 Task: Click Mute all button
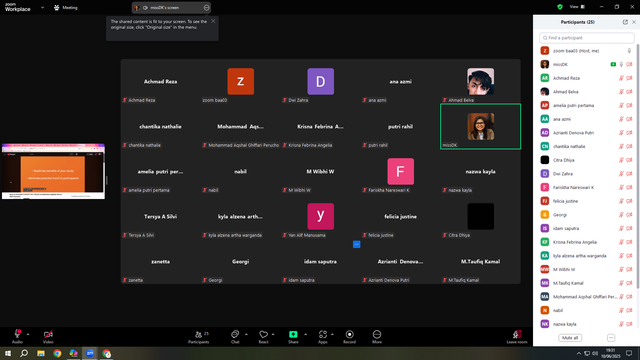coord(570,338)
